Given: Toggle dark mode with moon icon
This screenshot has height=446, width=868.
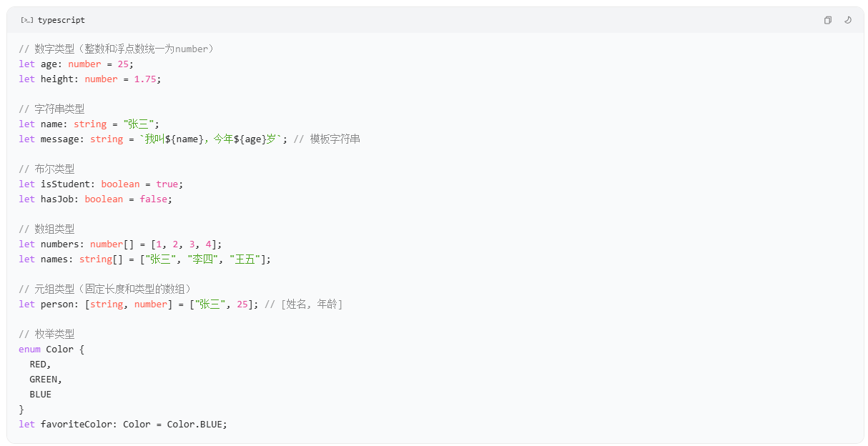Looking at the screenshot, I should [848, 20].
